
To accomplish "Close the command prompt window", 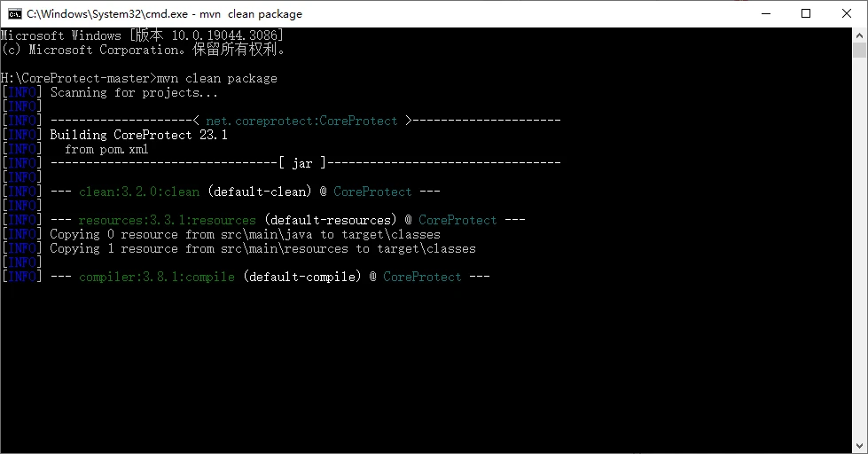I will click(847, 13).
